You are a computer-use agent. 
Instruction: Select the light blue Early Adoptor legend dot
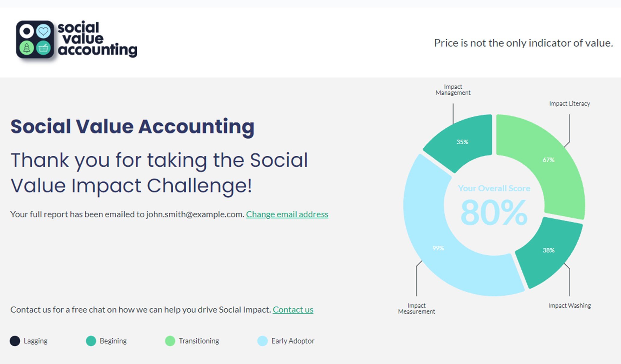pos(262,341)
